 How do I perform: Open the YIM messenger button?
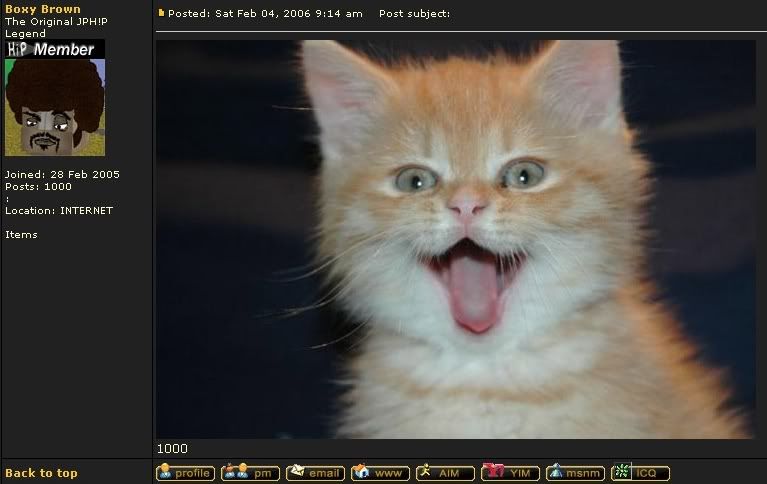(511, 473)
